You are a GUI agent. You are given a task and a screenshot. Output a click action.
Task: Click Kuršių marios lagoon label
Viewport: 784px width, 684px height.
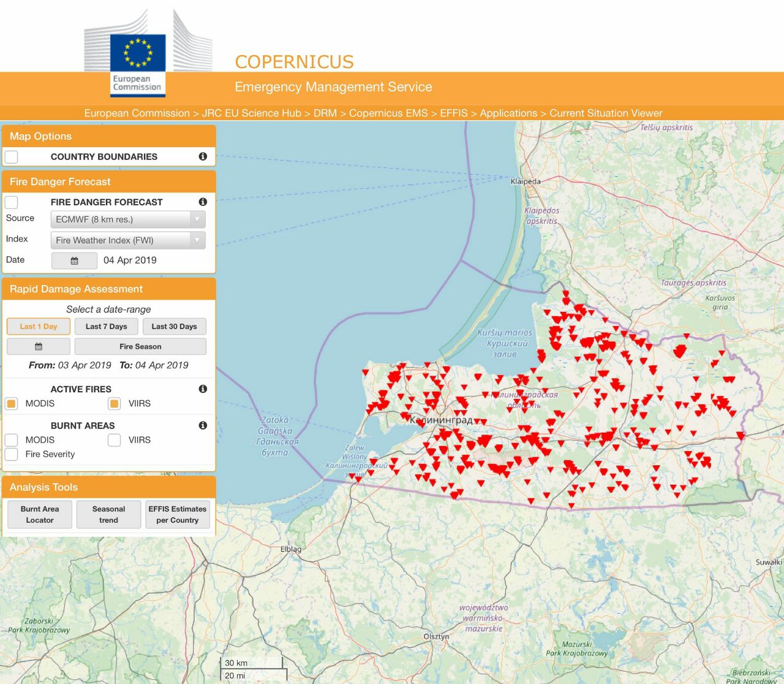(505, 343)
